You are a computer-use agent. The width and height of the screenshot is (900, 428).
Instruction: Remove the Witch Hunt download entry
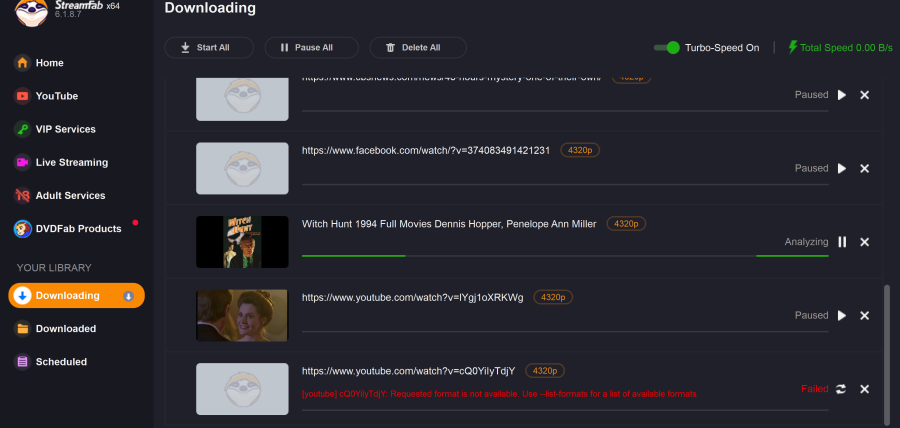coord(865,242)
